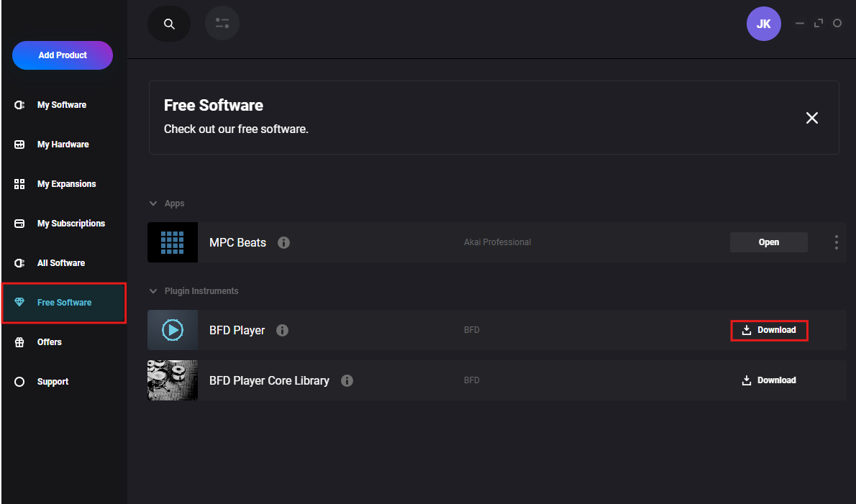Image resolution: width=856 pixels, height=504 pixels.
Task: Click BFD Player Core Library thumbnail
Action: pyautogui.click(x=173, y=380)
